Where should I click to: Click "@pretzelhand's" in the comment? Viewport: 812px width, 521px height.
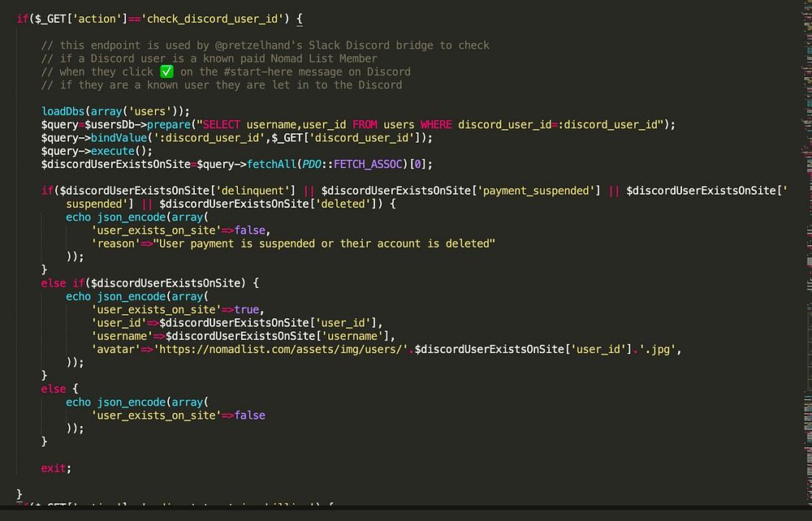(x=258, y=45)
